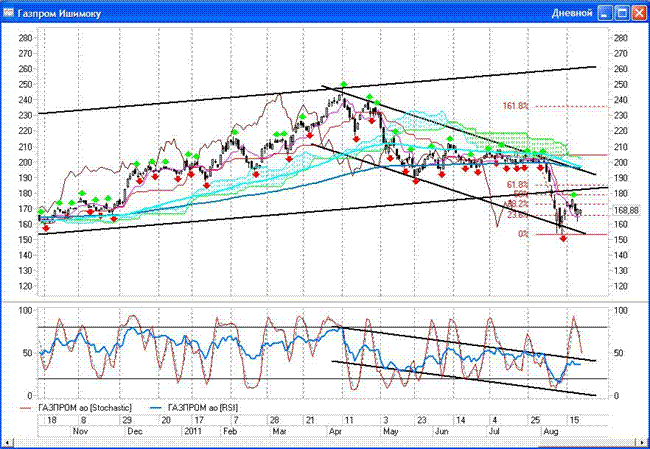Click the current price tag 168.88
650x449 pixels.
[625, 211]
